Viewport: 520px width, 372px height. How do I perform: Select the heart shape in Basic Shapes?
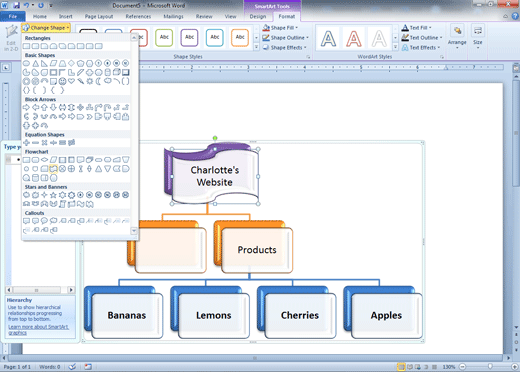click(71, 81)
